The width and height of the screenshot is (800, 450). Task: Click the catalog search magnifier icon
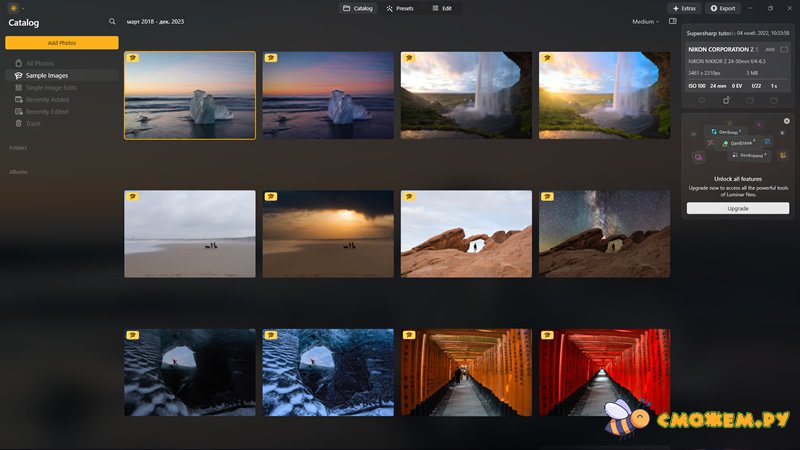(112, 21)
